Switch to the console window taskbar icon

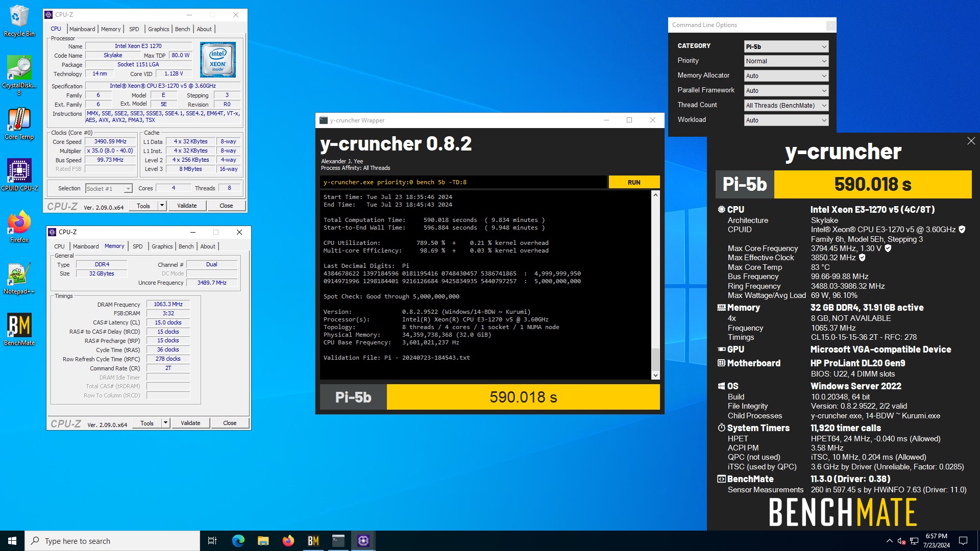338,541
